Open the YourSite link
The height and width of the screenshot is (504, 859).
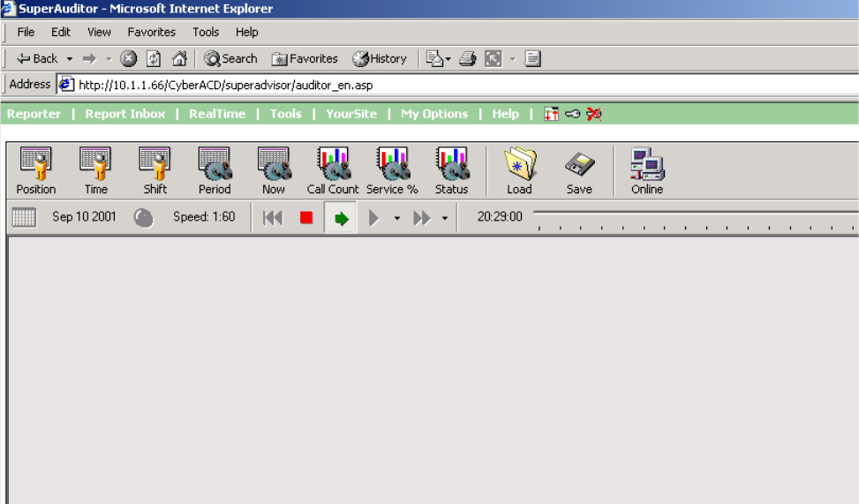[351, 113]
